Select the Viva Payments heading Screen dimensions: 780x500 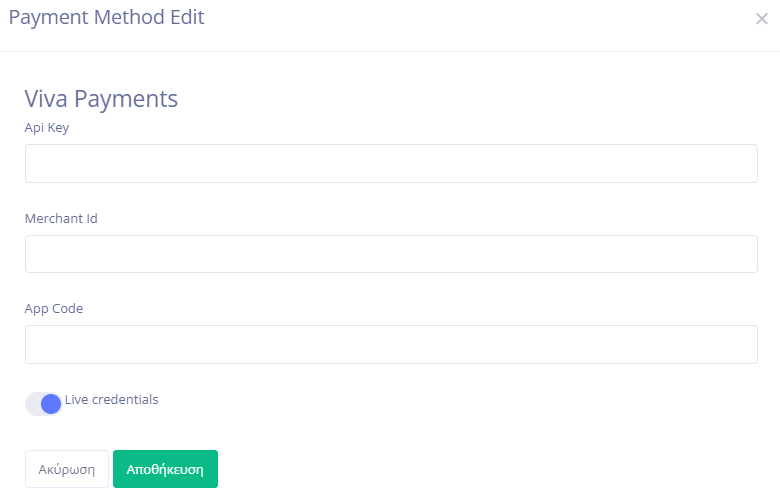[101, 99]
